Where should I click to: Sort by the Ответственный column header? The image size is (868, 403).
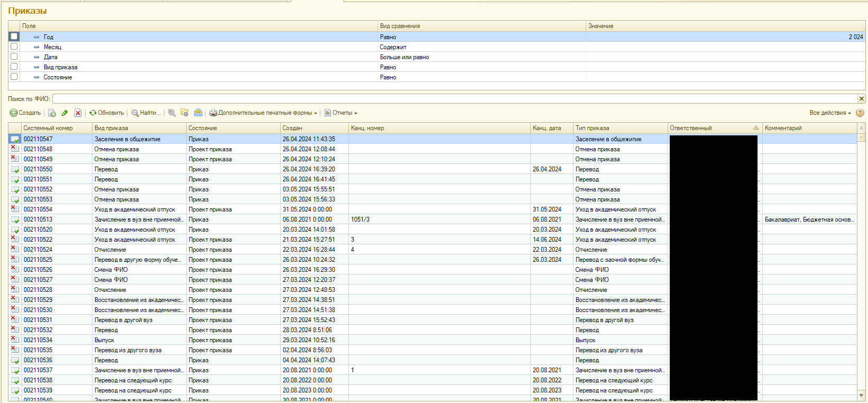click(715, 128)
